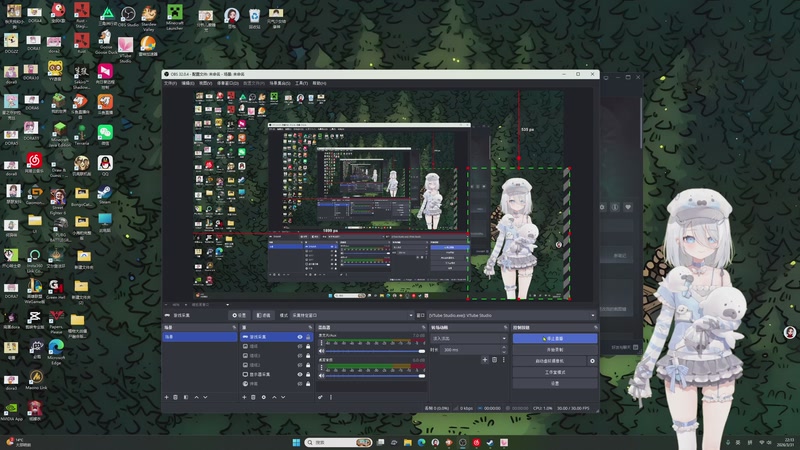Open the Docks menu in the OBS menu bar

coord(228,83)
